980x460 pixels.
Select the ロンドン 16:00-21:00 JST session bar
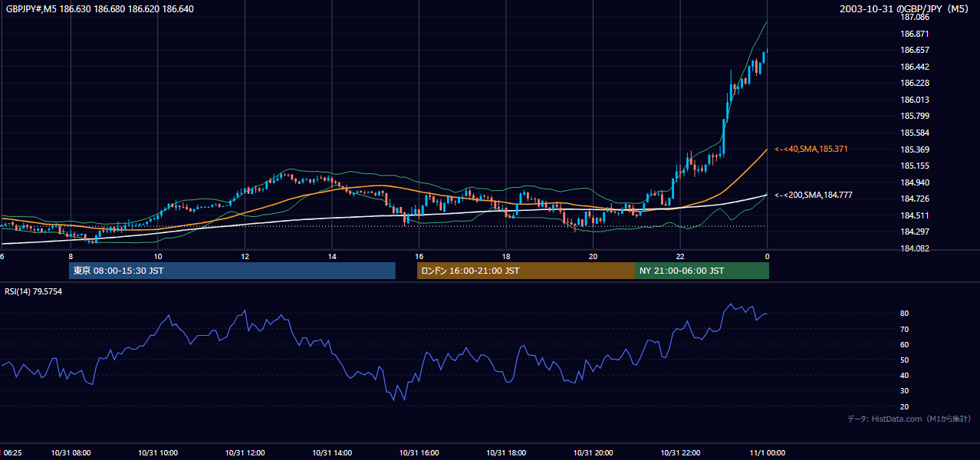pyautogui.click(x=525, y=271)
